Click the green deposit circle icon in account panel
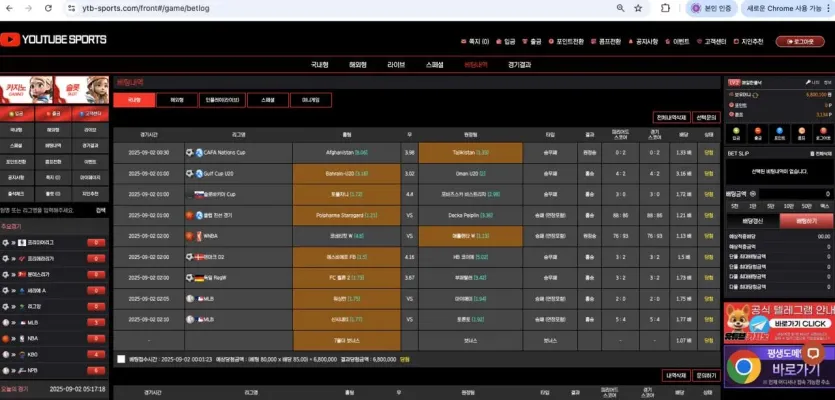The image size is (835, 400). pos(736,130)
